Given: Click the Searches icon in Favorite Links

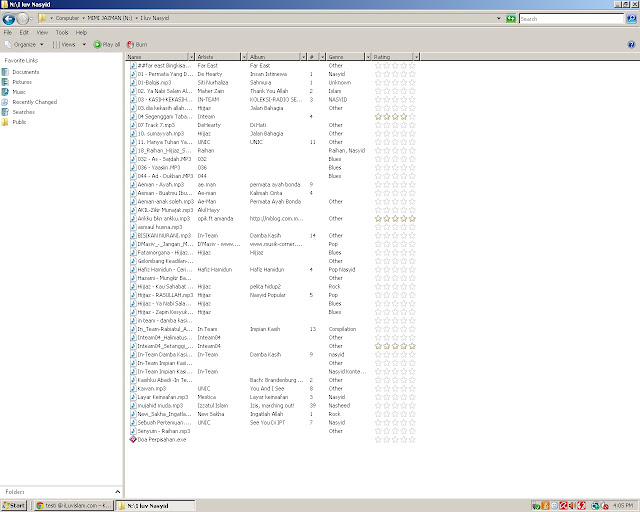Looking at the screenshot, I should [x=5, y=112].
